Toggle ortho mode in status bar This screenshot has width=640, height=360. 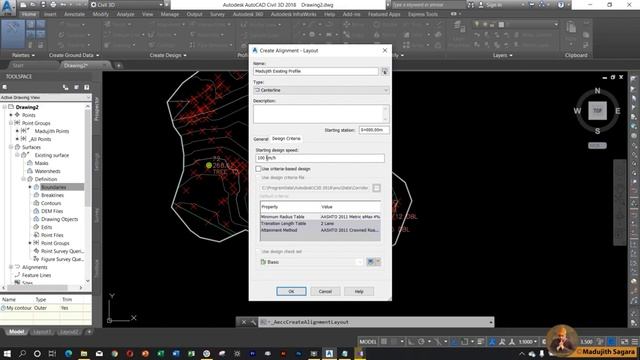coord(411,342)
